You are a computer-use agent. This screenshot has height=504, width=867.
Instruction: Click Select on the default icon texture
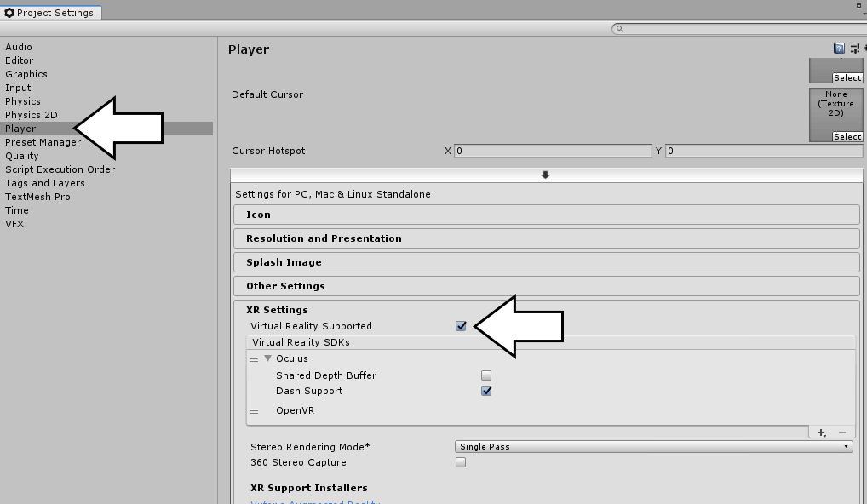coord(847,78)
